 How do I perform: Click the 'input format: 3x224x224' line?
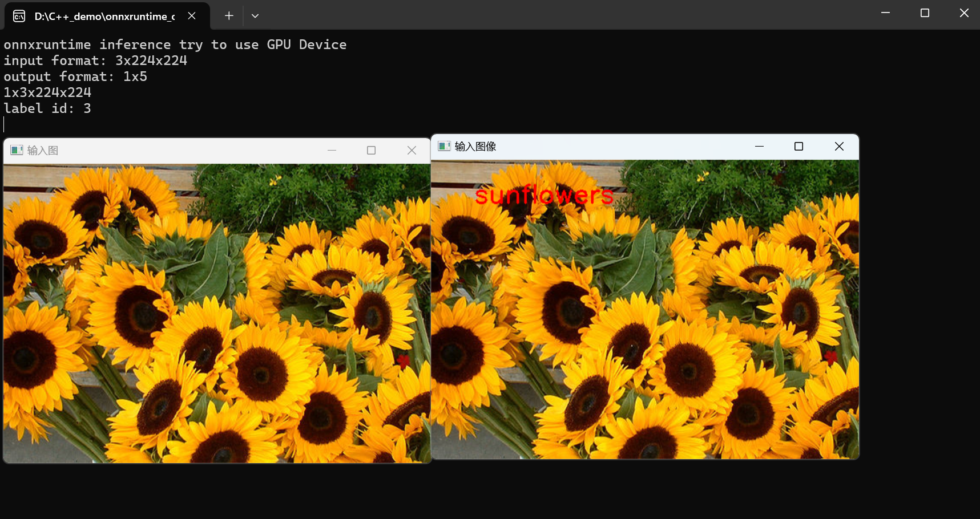tap(95, 60)
